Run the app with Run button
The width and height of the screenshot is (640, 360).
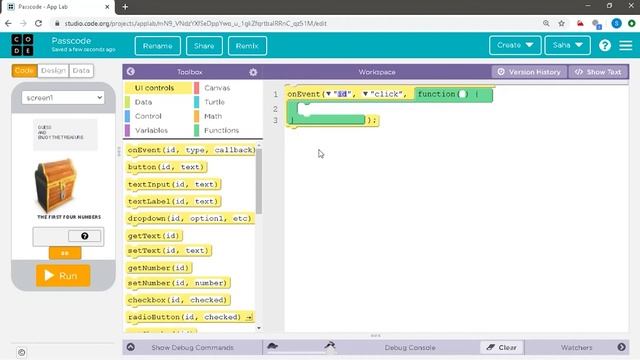(x=63, y=276)
